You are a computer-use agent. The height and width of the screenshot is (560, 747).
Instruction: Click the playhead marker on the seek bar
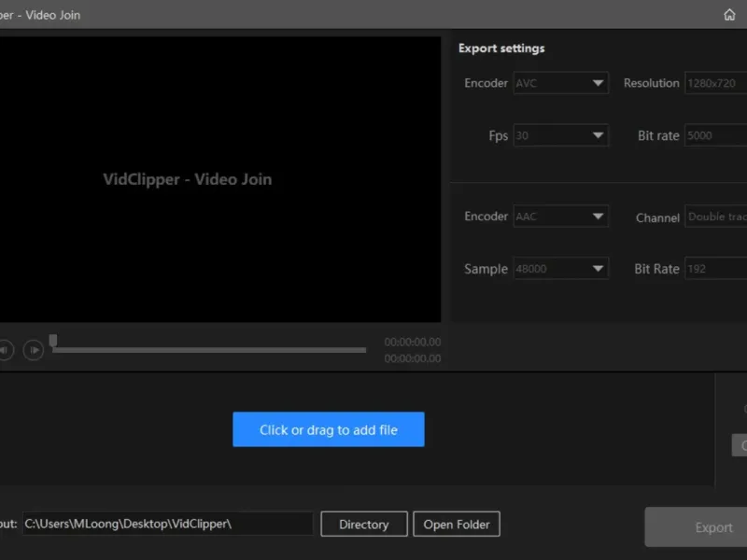pos(53,340)
